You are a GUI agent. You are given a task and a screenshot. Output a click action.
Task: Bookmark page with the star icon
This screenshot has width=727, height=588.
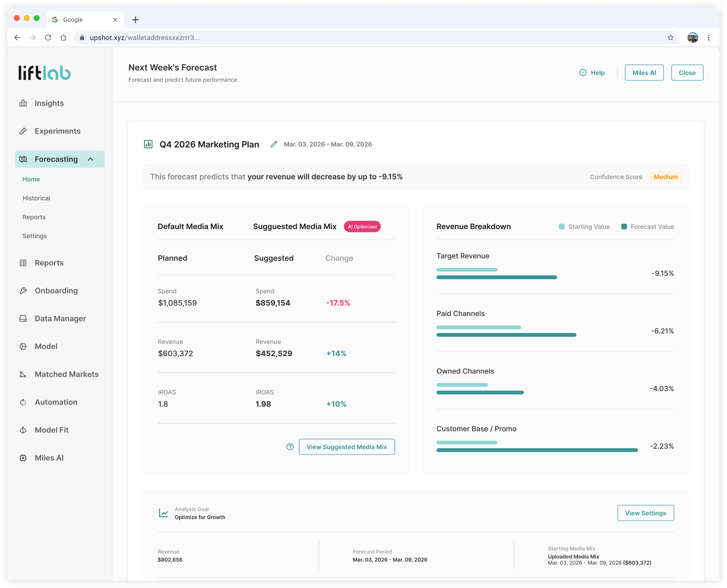pyautogui.click(x=670, y=38)
